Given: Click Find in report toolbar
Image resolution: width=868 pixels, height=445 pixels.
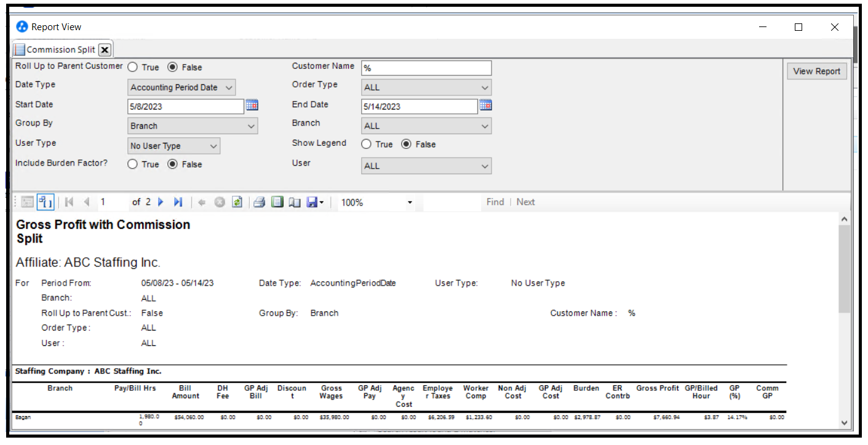Looking at the screenshot, I should (495, 202).
